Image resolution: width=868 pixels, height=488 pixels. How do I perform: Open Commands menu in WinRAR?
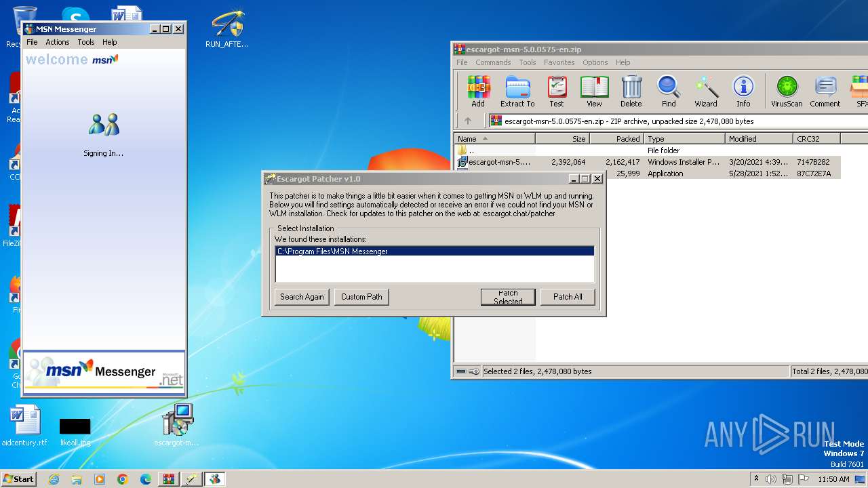tap(493, 62)
